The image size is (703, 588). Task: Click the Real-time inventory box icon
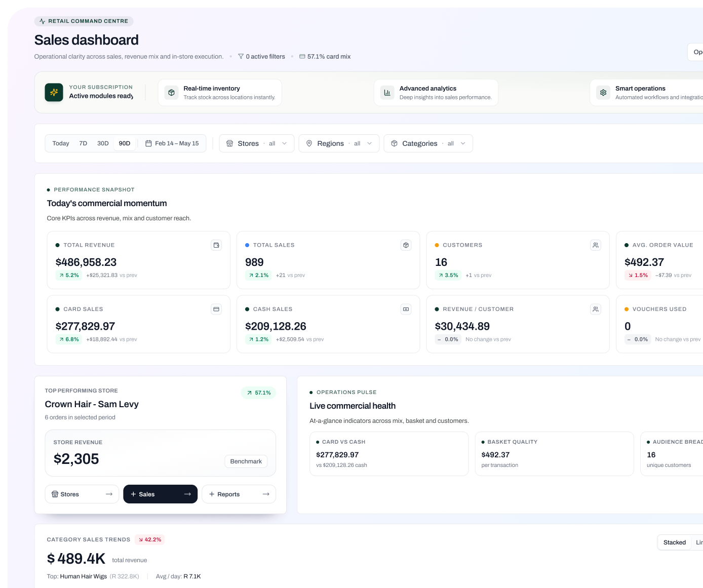(x=172, y=93)
